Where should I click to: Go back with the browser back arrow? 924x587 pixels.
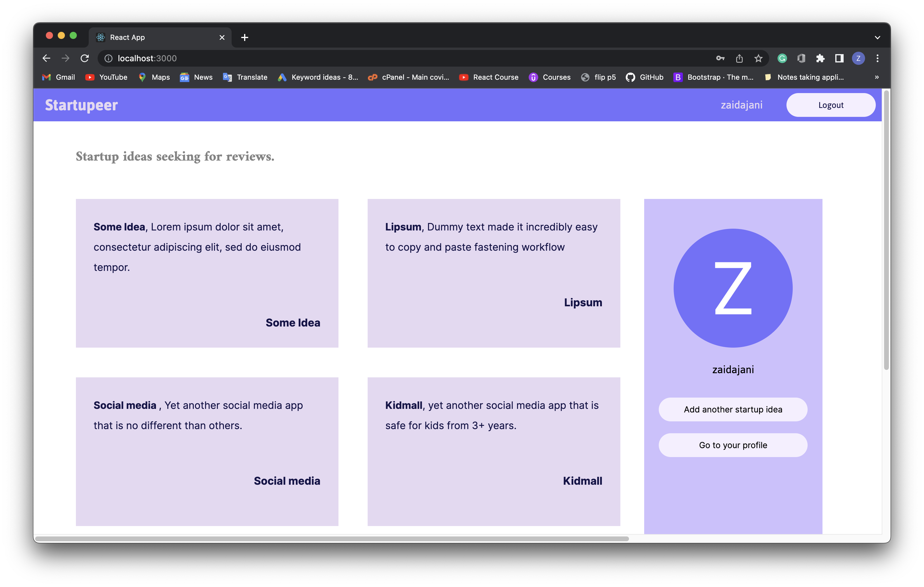46,58
